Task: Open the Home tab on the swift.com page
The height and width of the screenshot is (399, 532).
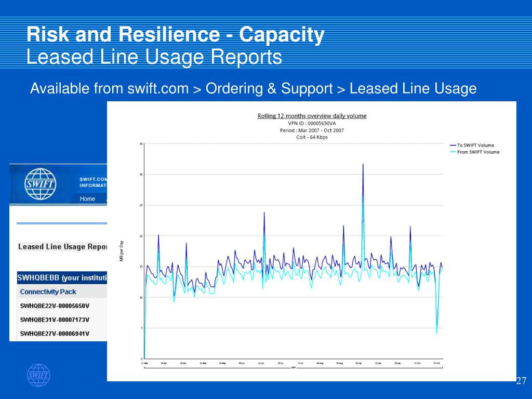Action: tap(87, 199)
